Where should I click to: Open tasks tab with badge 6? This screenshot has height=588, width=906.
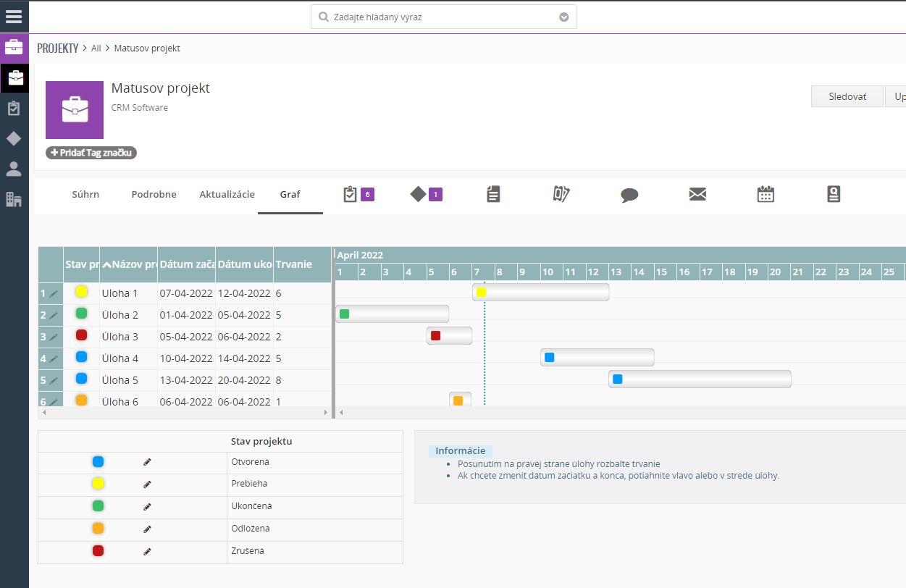358,194
